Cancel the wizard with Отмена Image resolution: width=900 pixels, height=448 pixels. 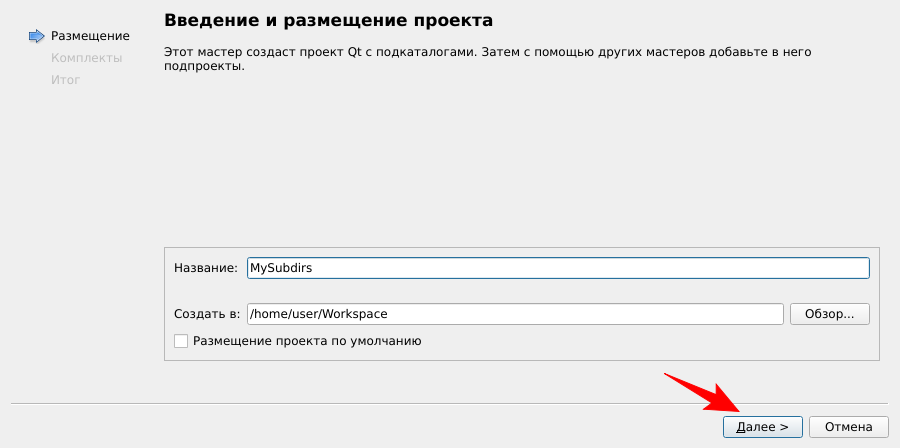click(x=848, y=427)
